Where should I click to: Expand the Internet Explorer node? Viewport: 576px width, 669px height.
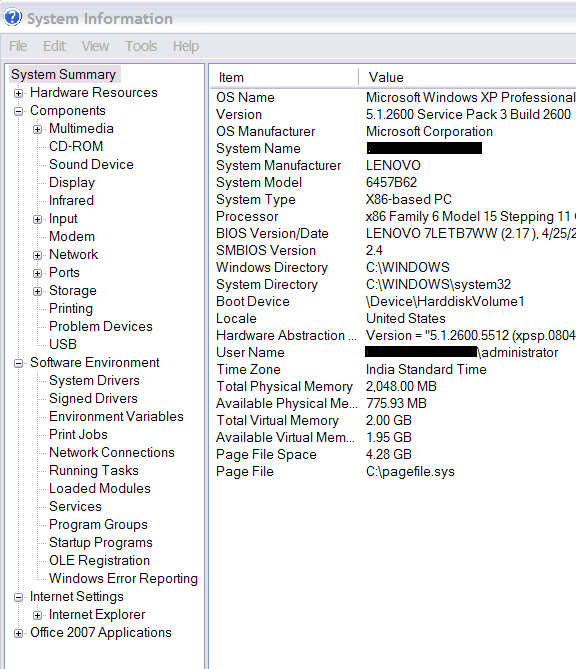point(38,615)
